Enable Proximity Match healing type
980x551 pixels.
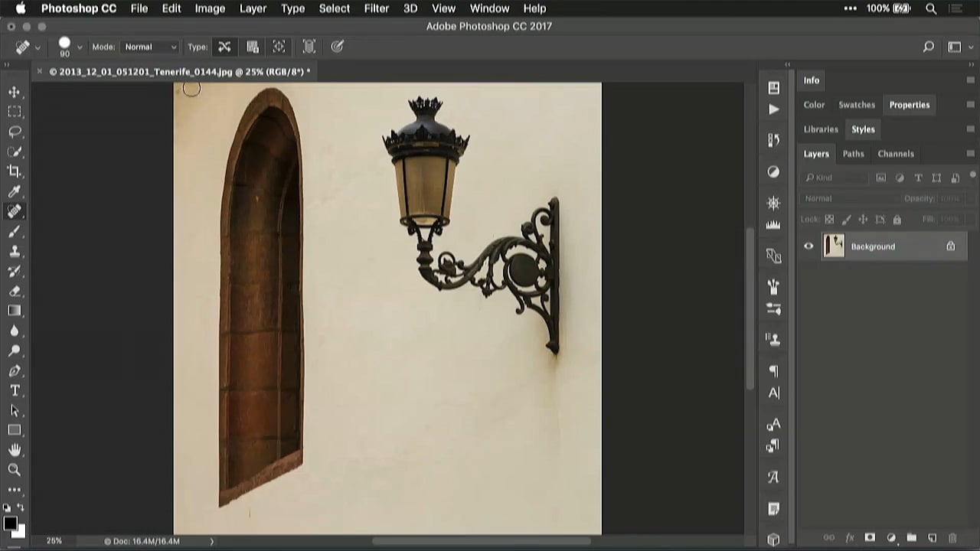click(279, 47)
